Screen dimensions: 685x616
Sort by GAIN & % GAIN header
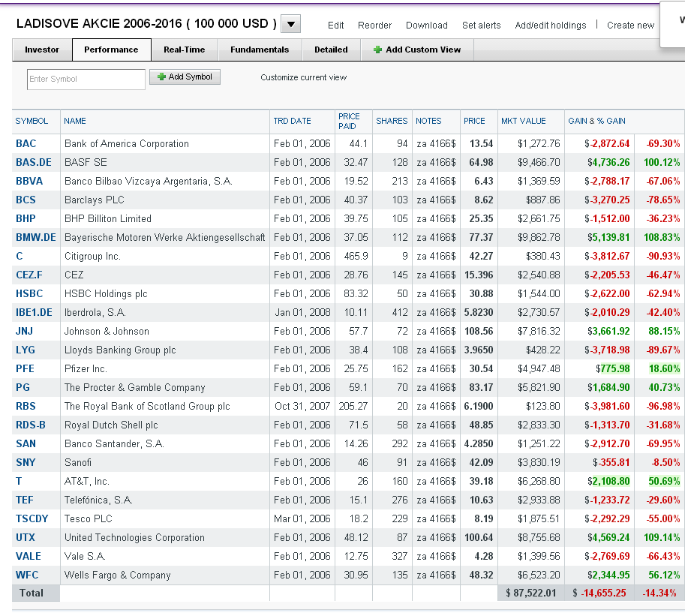point(596,121)
